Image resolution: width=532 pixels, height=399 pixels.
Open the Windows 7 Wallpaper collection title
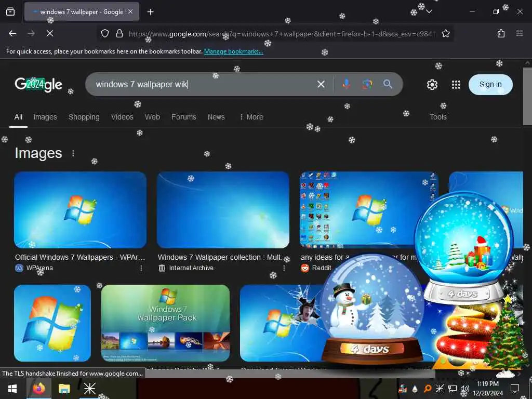coord(220,257)
